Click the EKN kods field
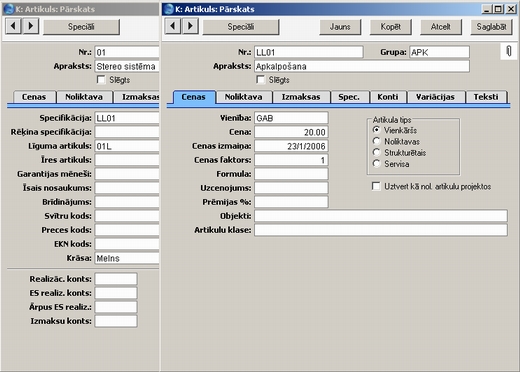The image size is (520, 372). click(x=127, y=244)
